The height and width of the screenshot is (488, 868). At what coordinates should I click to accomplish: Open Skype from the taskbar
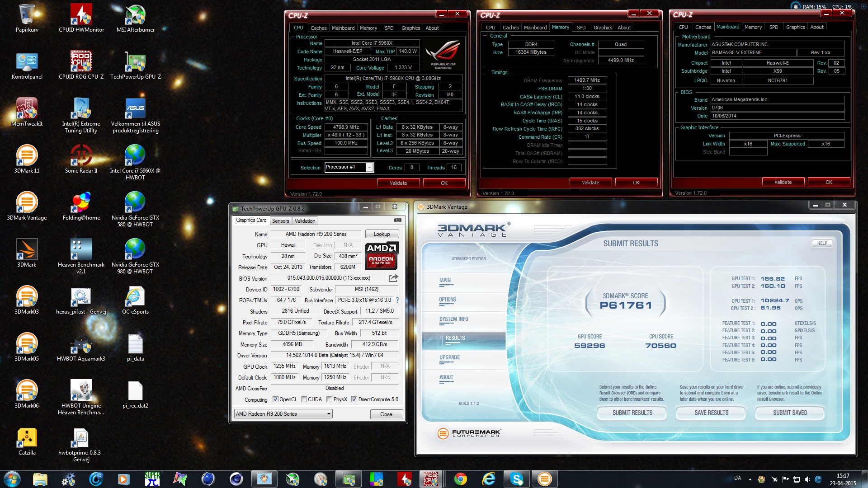[x=516, y=479]
